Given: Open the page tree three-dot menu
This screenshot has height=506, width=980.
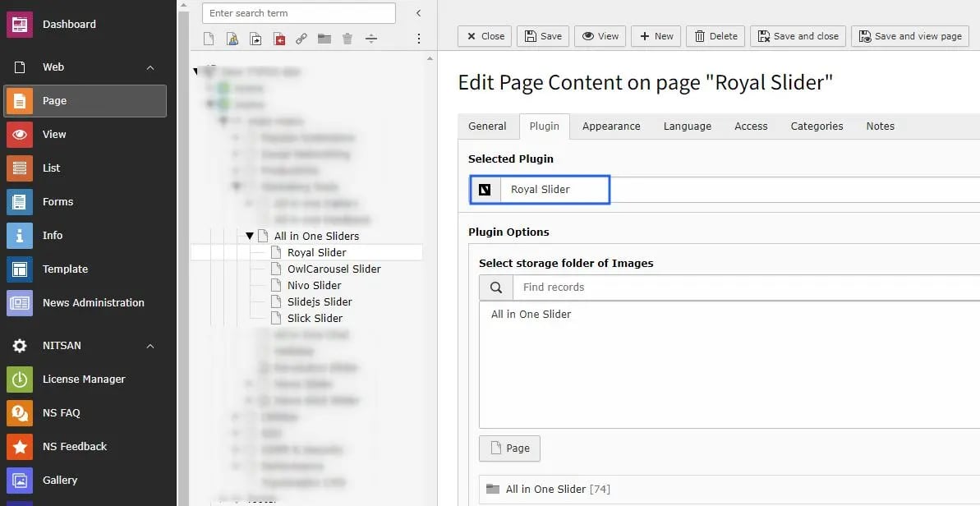Looking at the screenshot, I should pyautogui.click(x=419, y=39).
